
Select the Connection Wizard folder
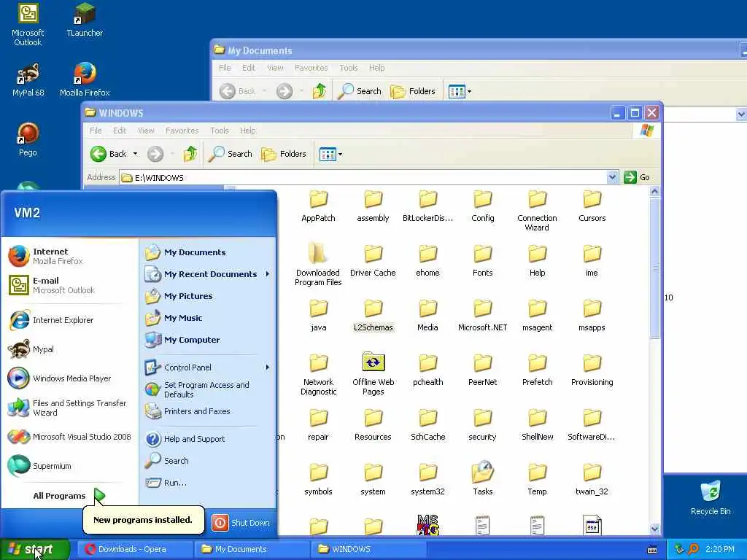pyautogui.click(x=537, y=211)
